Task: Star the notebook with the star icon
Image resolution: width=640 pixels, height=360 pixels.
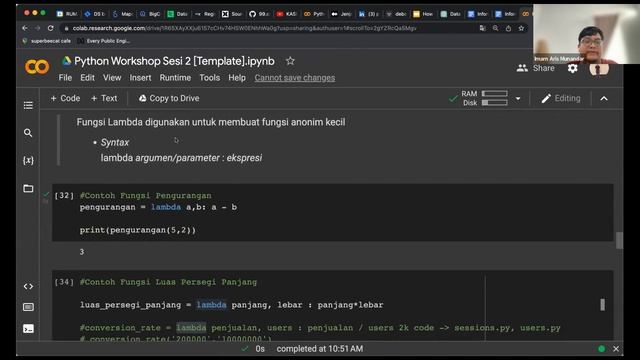Action: click(290, 61)
